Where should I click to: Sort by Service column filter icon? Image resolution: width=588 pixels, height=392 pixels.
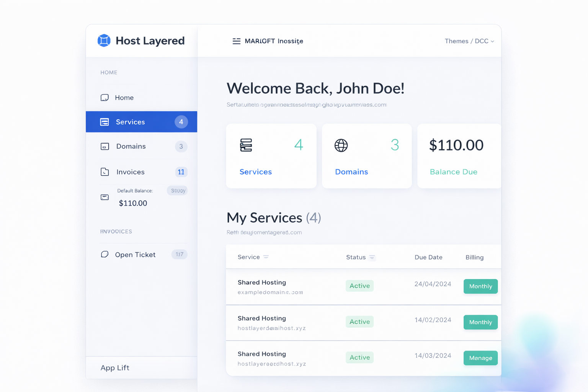pyautogui.click(x=266, y=257)
